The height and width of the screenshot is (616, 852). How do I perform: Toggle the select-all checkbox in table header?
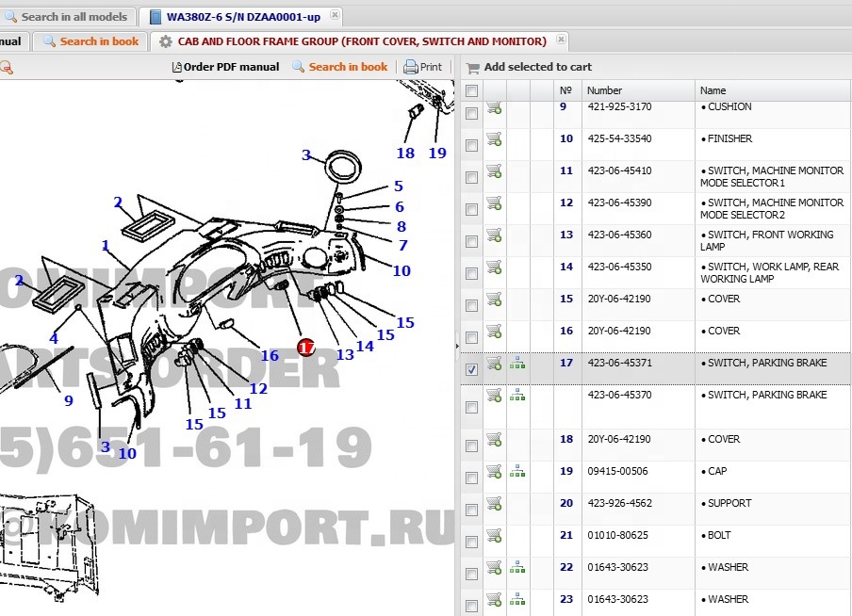point(471,90)
